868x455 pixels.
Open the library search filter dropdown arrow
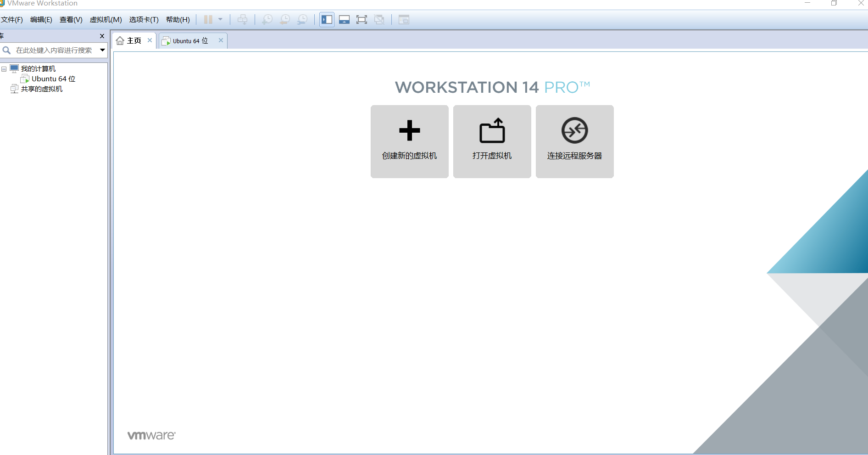coord(102,50)
